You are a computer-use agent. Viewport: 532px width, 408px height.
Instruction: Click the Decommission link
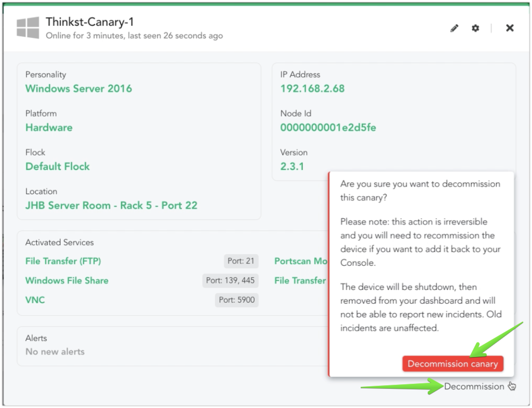tap(474, 386)
